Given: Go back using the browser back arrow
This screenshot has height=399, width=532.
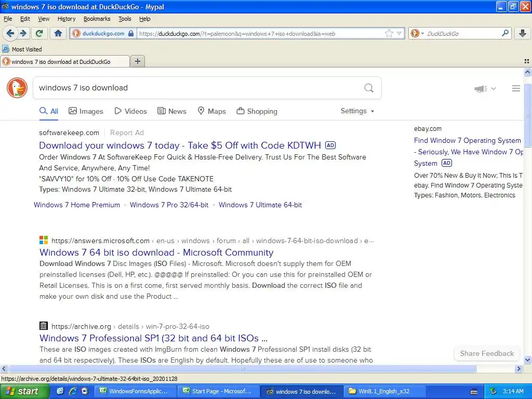Looking at the screenshot, I should 10,33.
